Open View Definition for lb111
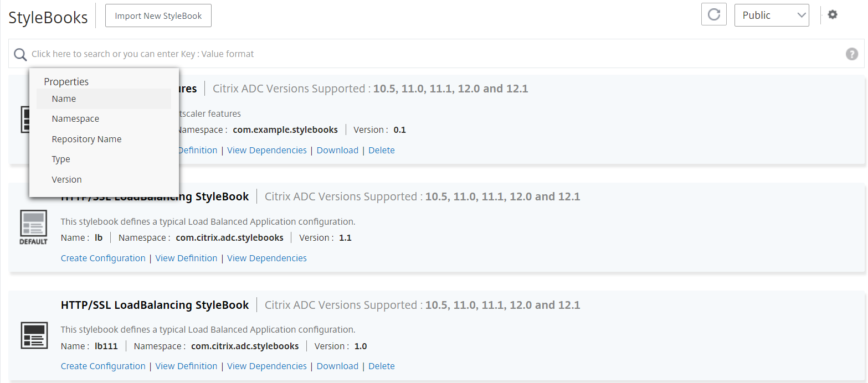868x383 pixels. (186, 366)
